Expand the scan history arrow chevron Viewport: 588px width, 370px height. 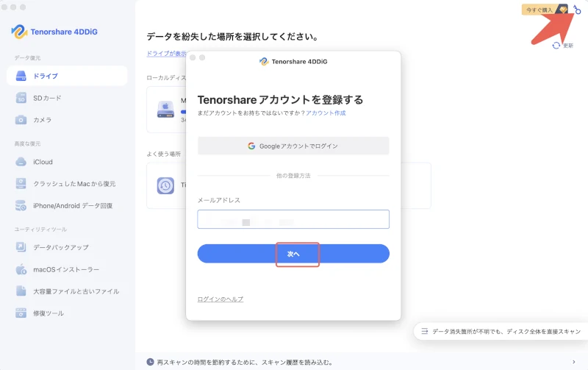click(x=574, y=362)
